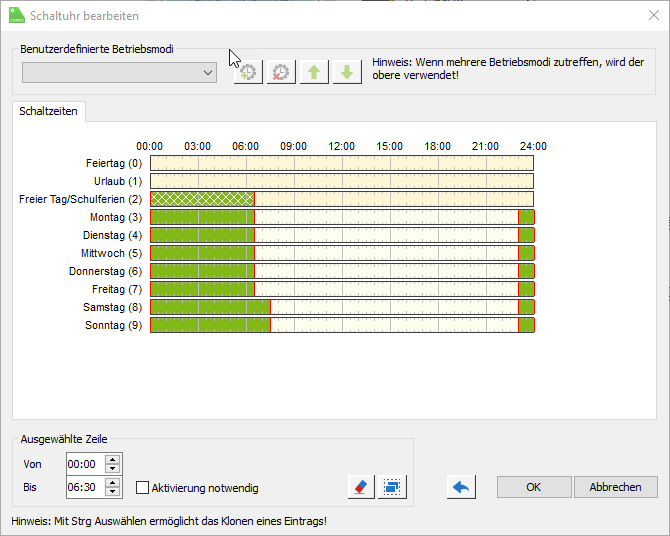This screenshot has width=670, height=536.
Task: Click the Freier Tag/Schulferien (2) label
Action: pos(80,199)
